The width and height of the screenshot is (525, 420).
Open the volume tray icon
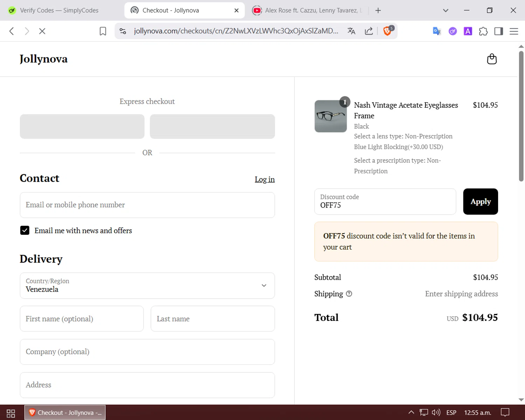(436, 412)
